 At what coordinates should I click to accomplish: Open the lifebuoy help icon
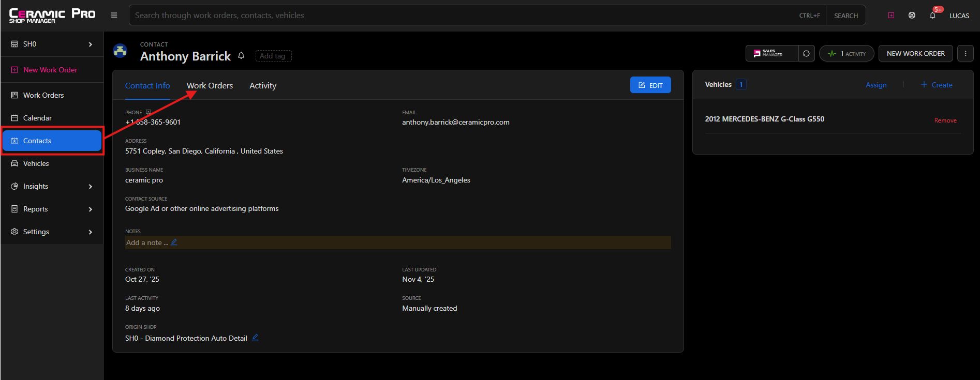pyautogui.click(x=912, y=16)
